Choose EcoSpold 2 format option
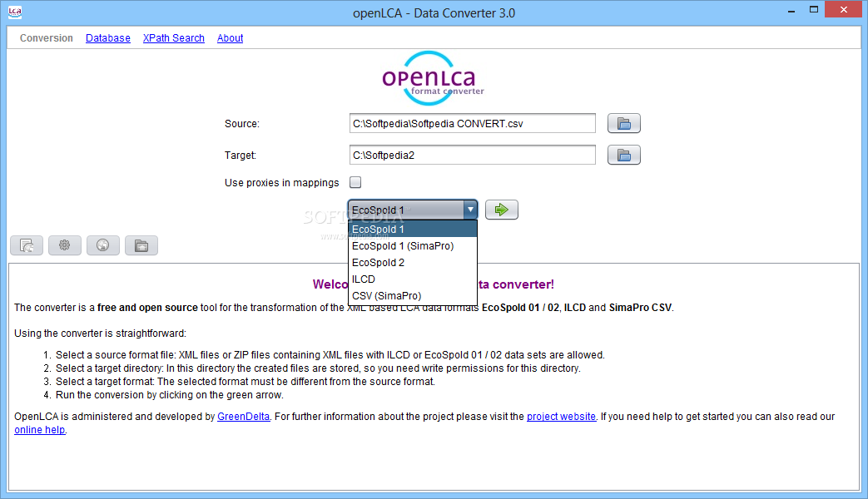 (x=413, y=262)
